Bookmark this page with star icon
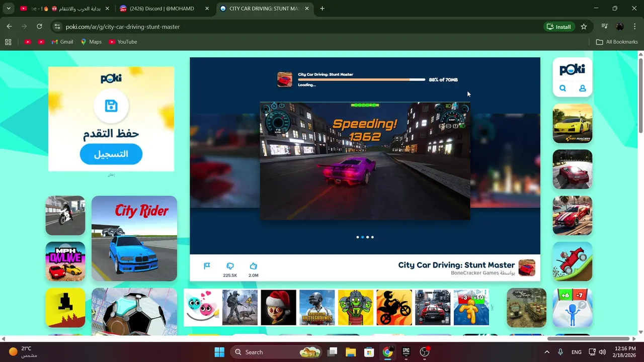The height and width of the screenshot is (362, 644). coord(584,27)
